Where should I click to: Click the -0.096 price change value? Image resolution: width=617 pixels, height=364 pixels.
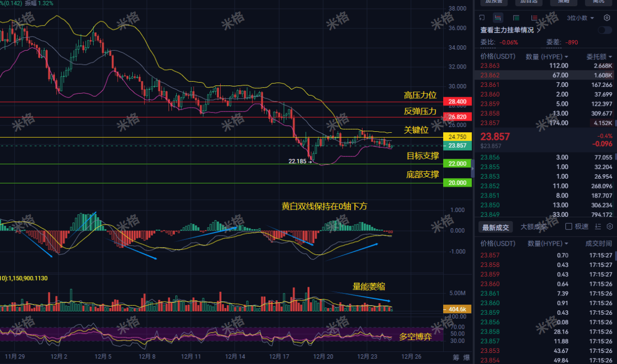[x=602, y=143]
